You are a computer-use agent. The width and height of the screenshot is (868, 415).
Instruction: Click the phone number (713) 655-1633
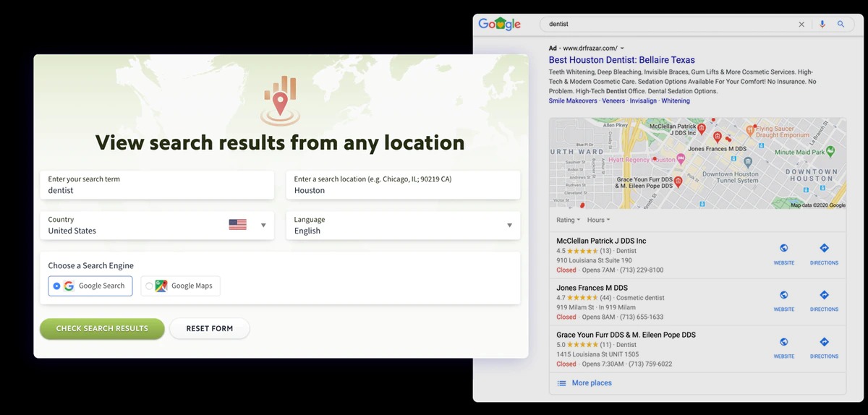click(x=641, y=317)
